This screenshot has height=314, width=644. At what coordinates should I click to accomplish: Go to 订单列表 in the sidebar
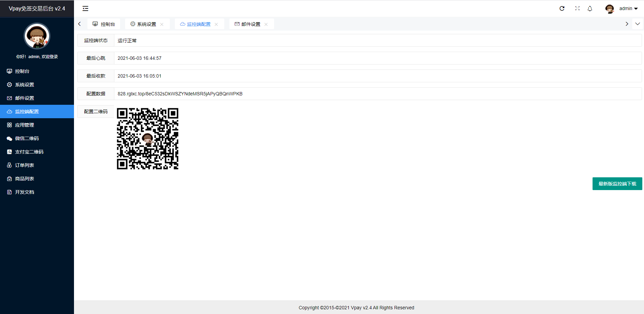click(x=24, y=165)
